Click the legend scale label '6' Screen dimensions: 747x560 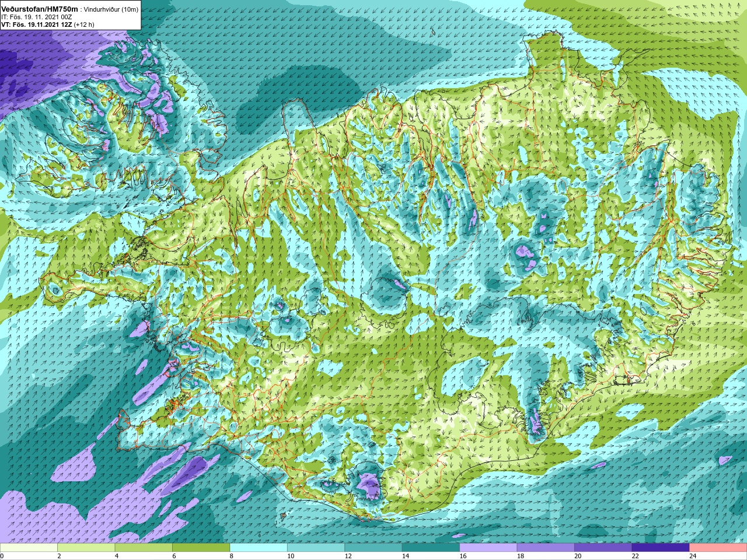pyautogui.click(x=174, y=556)
